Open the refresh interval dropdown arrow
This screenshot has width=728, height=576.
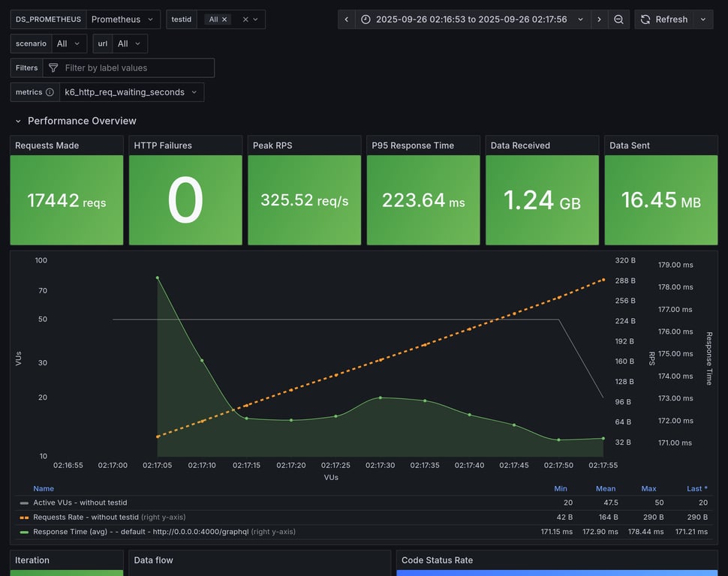703,19
